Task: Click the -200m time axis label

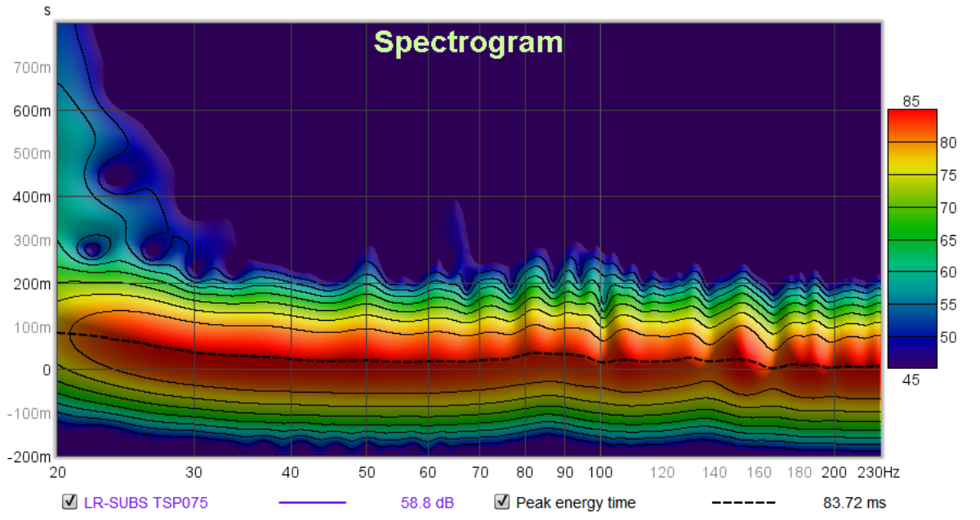Action: (29, 456)
